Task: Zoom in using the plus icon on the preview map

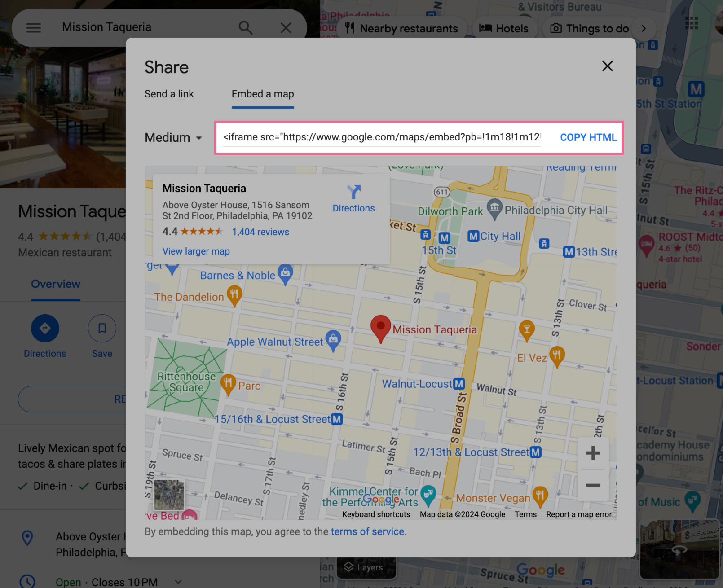Action: (x=593, y=453)
